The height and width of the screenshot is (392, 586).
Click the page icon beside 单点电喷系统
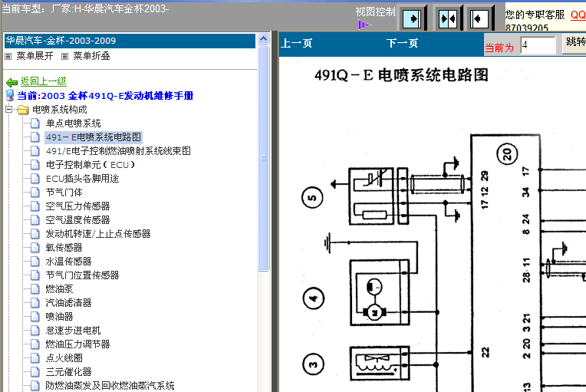(35, 124)
